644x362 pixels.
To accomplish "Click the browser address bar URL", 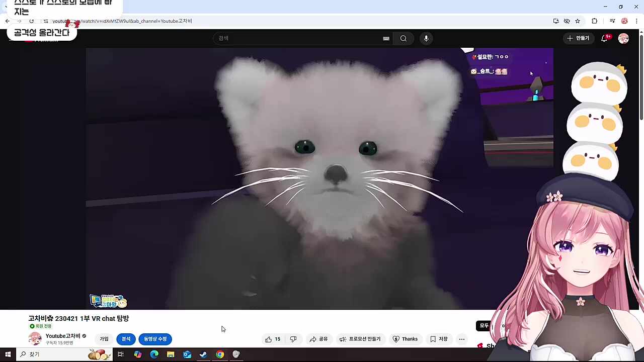I will pyautogui.click(x=122, y=21).
